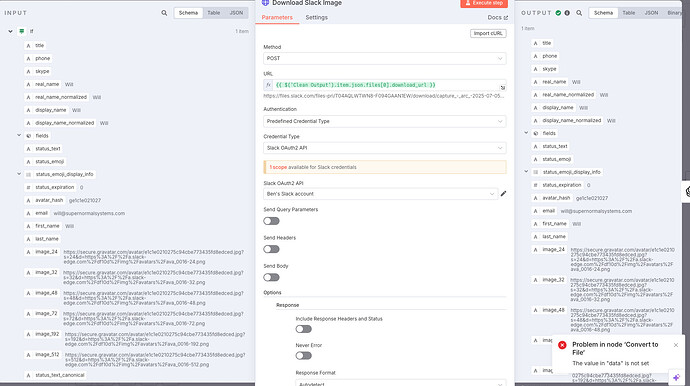The height and width of the screenshot is (386, 690).
Task: Open the Credential Type dropdown
Action: 385,148
